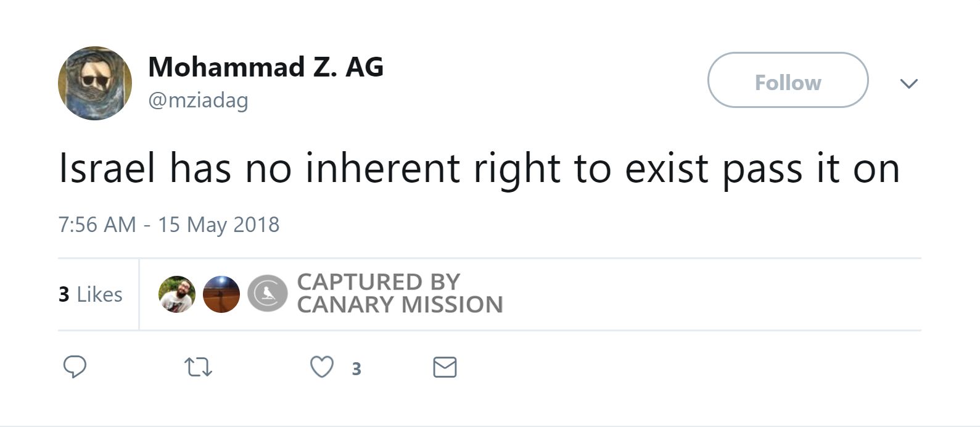Screen dimensions: 980x427
Task: Show the list behind the Likes label
Action: coord(99,294)
